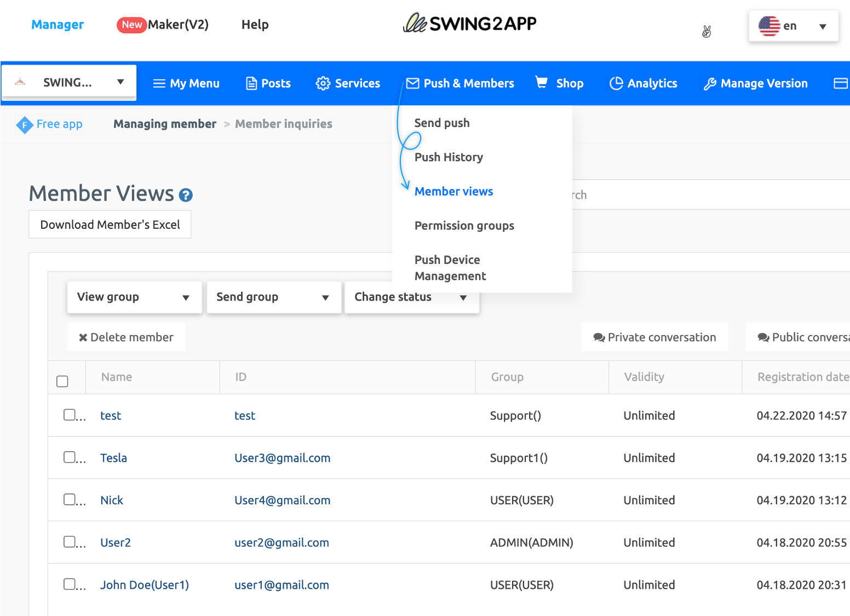Click the Swing2App logo
The height and width of the screenshot is (616, 850).
click(x=469, y=23)
